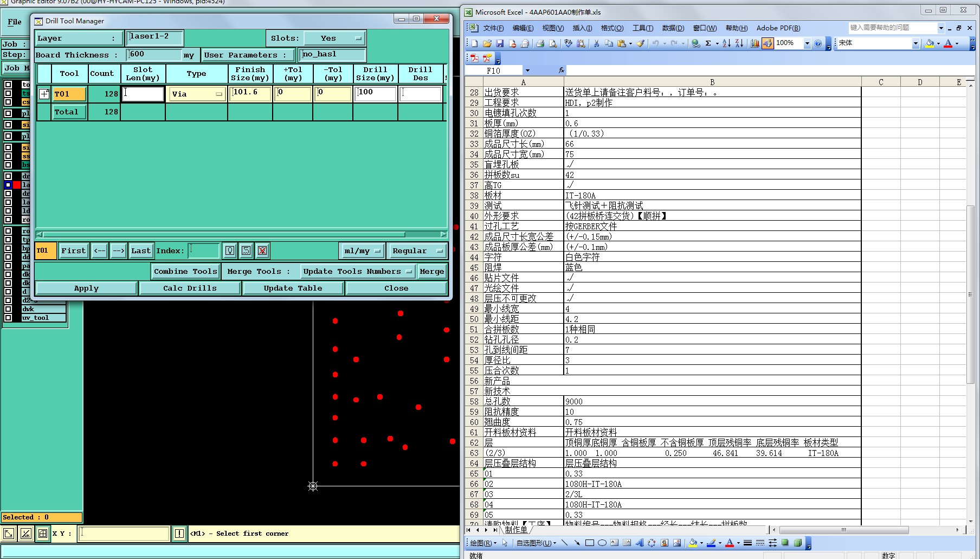Image resolution: width=980 pixels, height=559 pixels.
Task: Expand the Name Box dropdown showing F10
Action: coord(527,70)
